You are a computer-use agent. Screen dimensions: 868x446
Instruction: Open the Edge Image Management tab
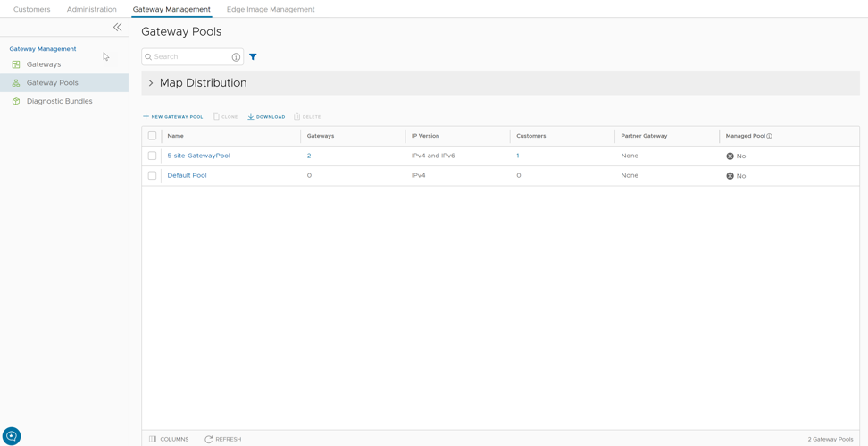271,9
